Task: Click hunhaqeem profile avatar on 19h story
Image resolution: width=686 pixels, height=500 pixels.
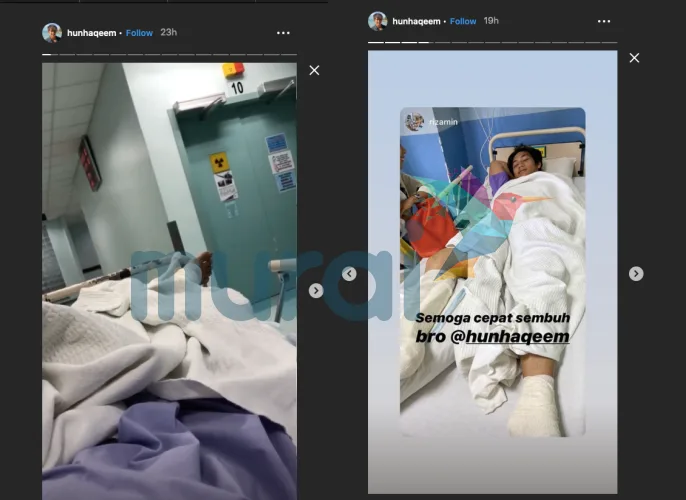Action: [x=377, y=21]
